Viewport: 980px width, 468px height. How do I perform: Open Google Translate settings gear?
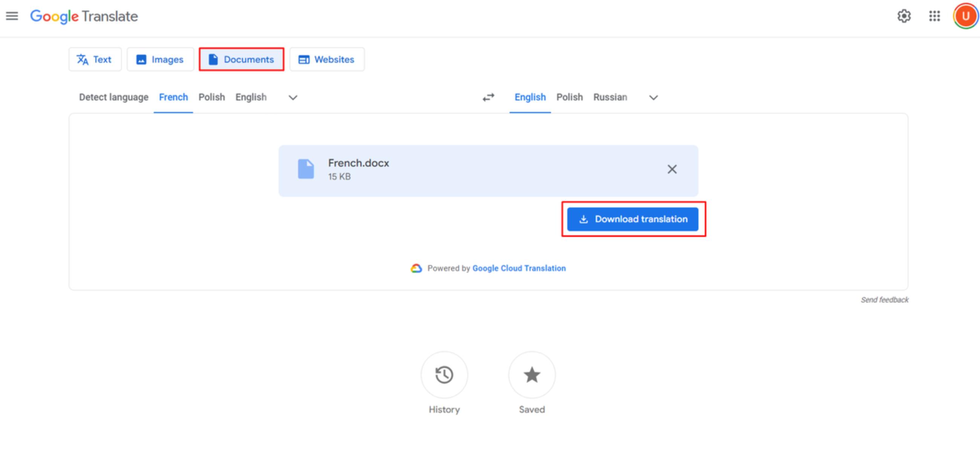[904, 16]
